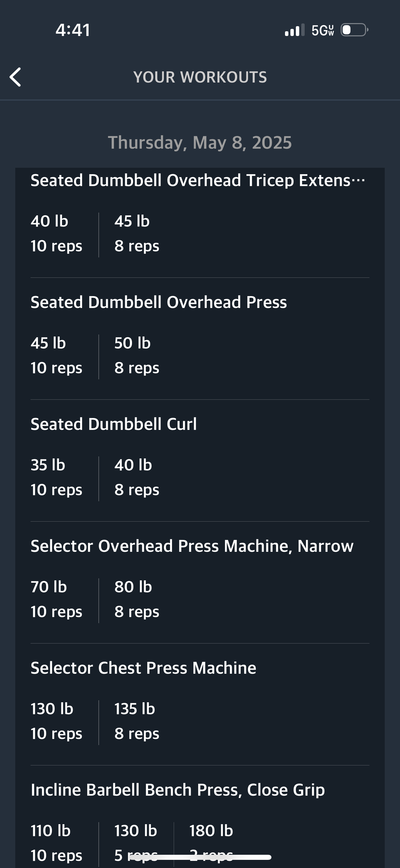Tap the 4:41 status bar clock
The width and height of the screenshot is (400, 868).
73,30
